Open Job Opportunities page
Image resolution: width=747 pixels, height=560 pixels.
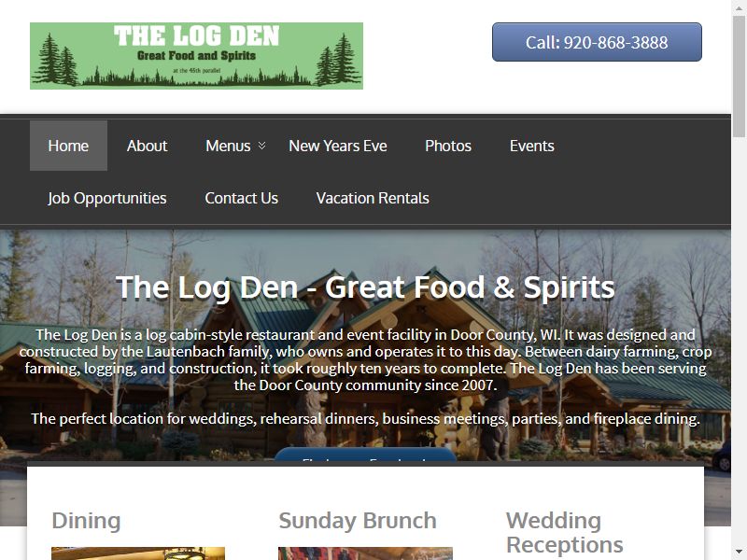(x=107, y=198)
